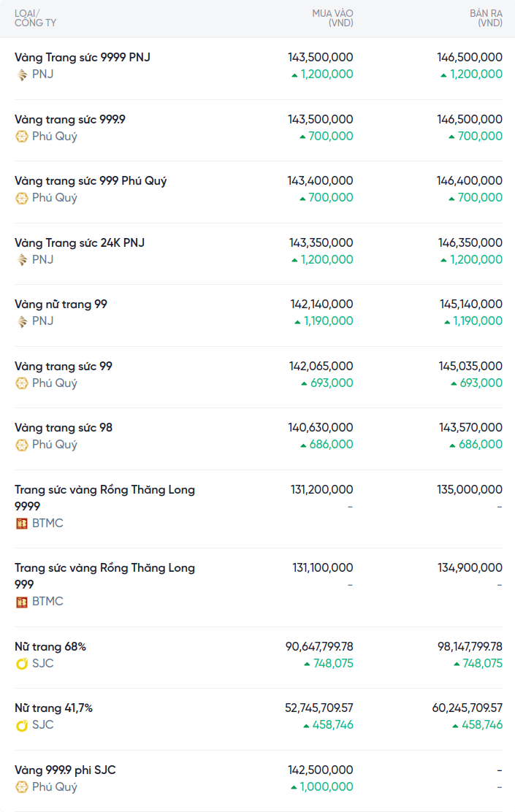Click the BÁN RA (VND) column header
515x812 pixels.
pos(485,18)
